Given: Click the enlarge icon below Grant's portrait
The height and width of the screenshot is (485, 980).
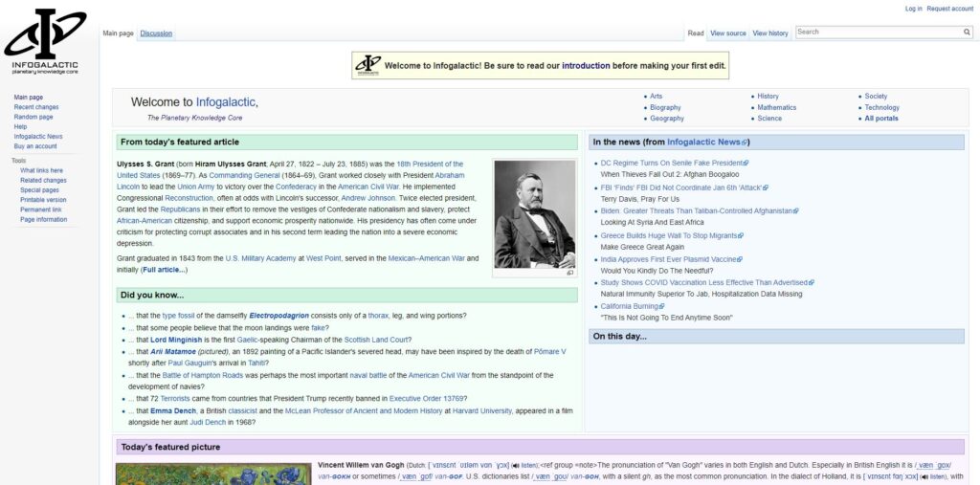Looking at the screenshot, I should [570, 274].
